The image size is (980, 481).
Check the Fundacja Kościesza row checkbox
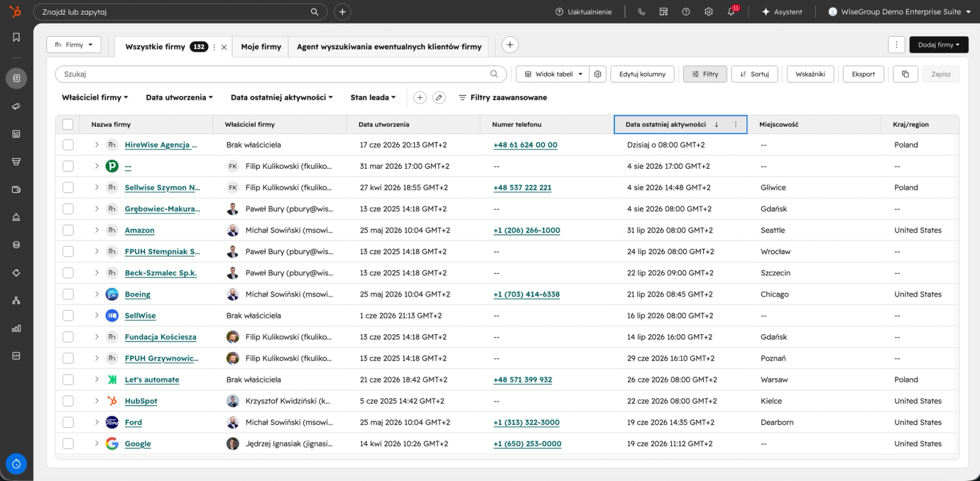pyautogui.click(x=68, y=337)
